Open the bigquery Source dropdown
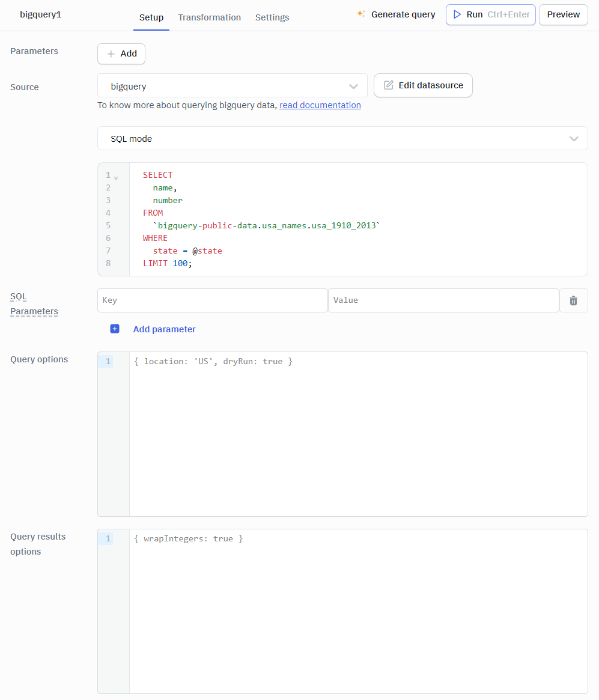Screen dimensions: 599x700 coord(232,86)
